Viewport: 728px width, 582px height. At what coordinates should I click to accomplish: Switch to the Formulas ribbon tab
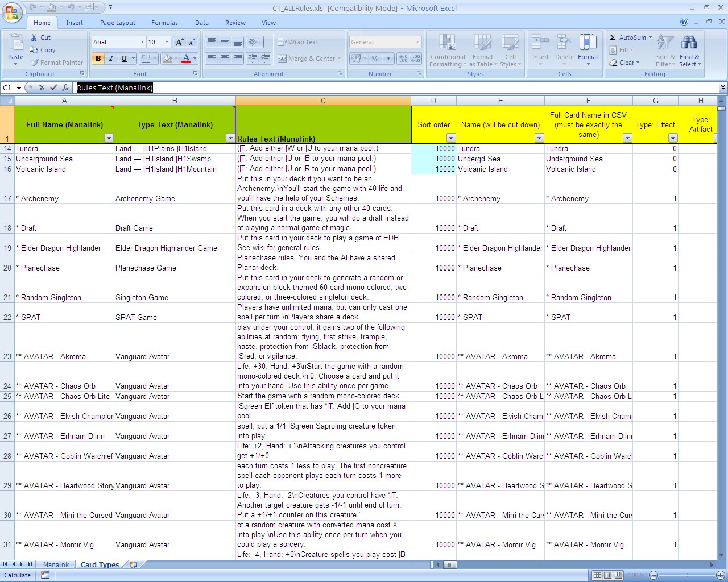pos(164,23)
